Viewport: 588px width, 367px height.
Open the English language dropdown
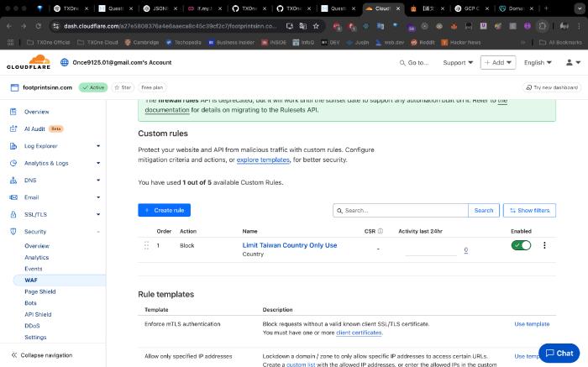coord(538,62)
